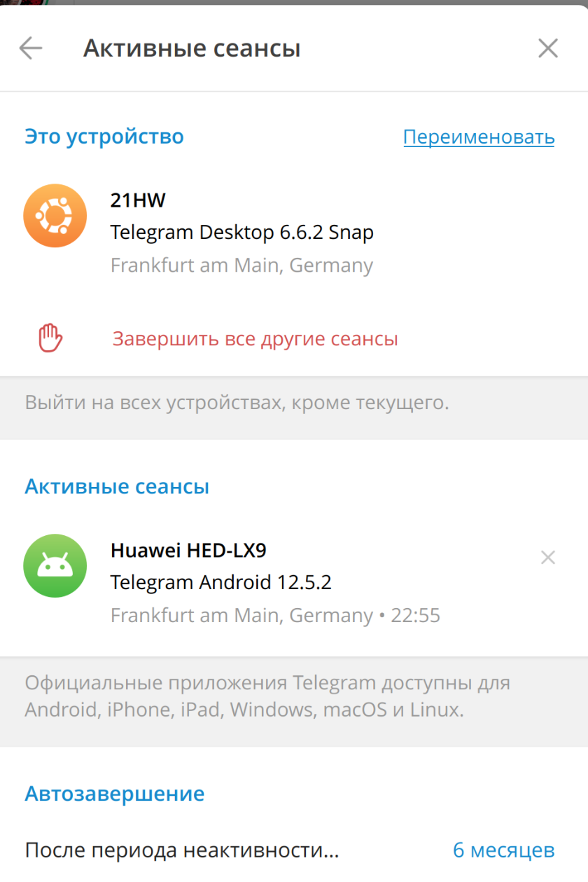Viewport: 588px width, 882px height.
Task: Select the 21HW device name
Action: tap(138, 201)
